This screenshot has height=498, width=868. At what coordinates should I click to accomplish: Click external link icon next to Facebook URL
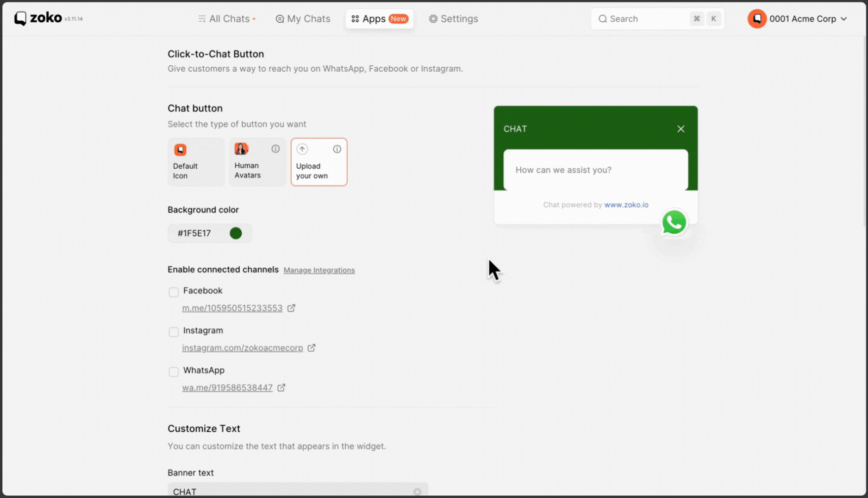click(291, 308)
